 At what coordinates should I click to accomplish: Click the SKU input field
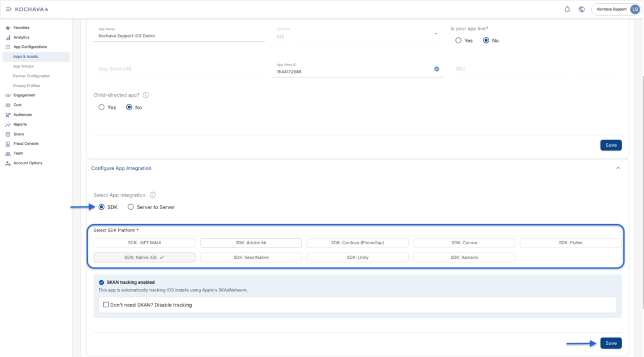pyautogui.click(x=536, y=69)
